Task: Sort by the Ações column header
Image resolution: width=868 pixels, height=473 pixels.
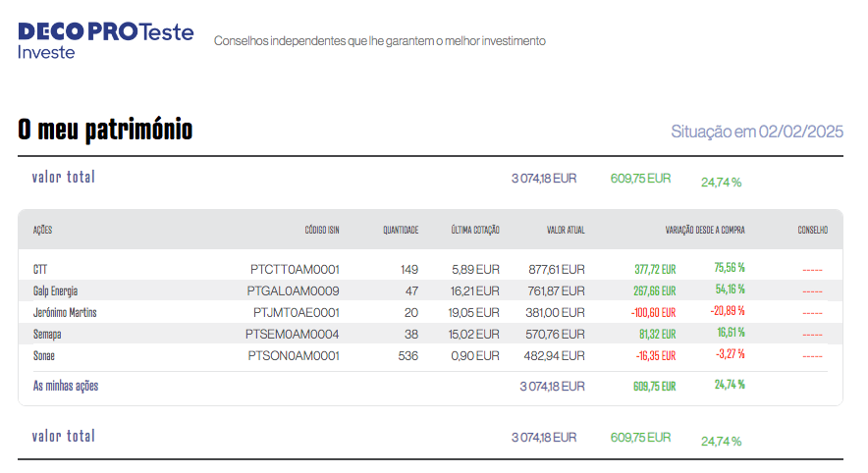Action: (42, 230)
